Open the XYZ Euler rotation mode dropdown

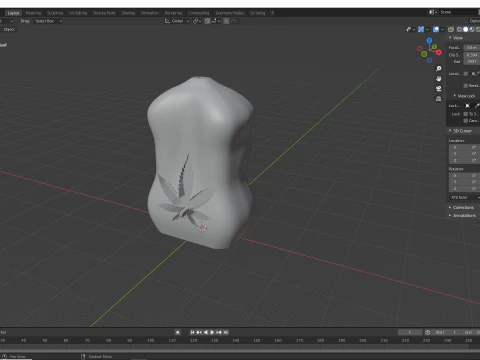click(x=464, y=198)
